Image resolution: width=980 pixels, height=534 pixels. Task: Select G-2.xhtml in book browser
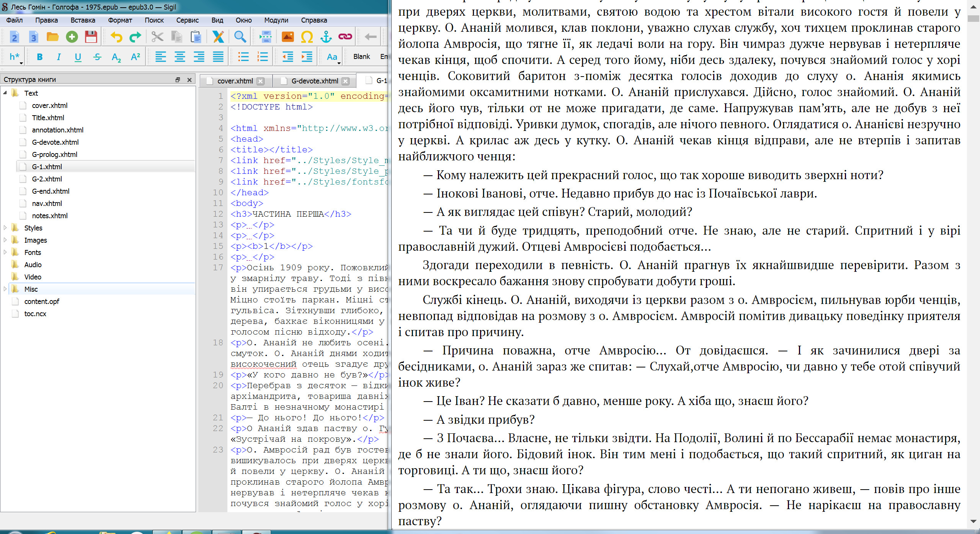[47, 179]
